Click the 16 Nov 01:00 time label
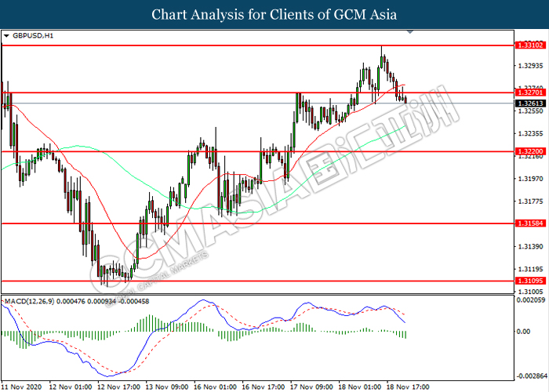 (216, 387)
